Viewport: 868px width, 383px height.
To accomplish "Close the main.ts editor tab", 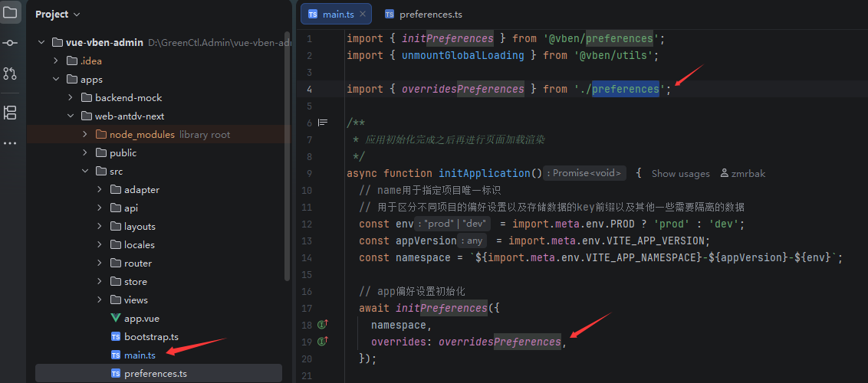I will [x=363, y=15].
